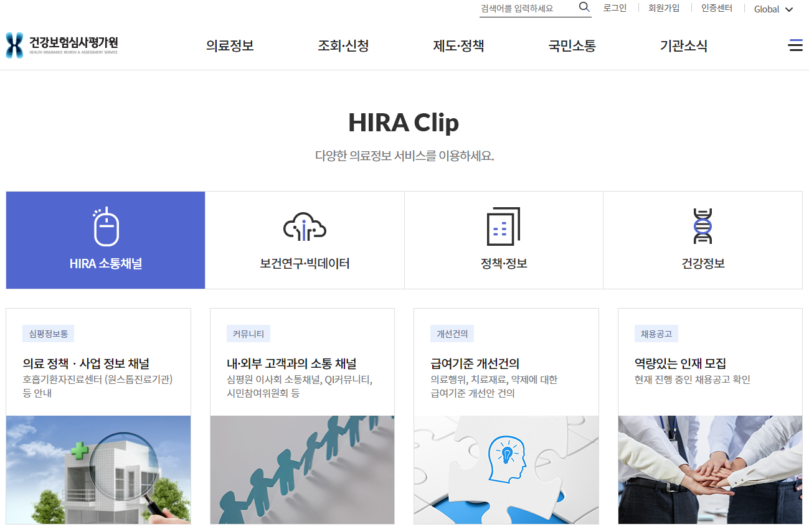Click the HIRA Clip heading

pos(404,123)
